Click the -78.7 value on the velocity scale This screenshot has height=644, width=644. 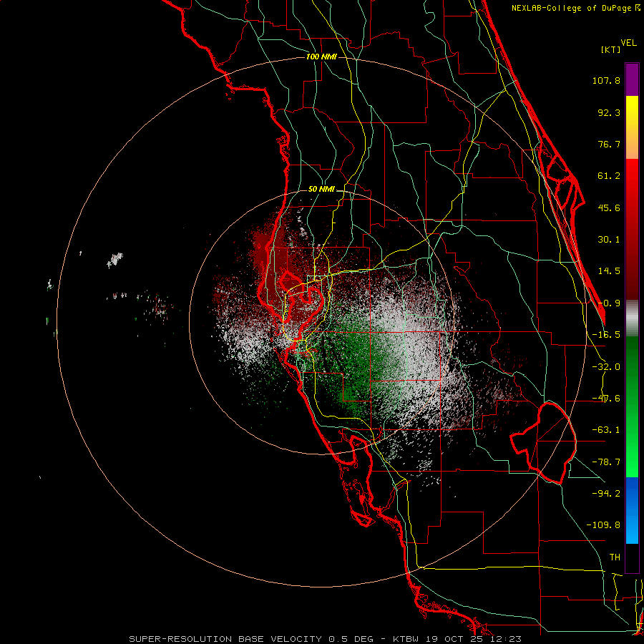pyautogui.click(x=606, y=462)
